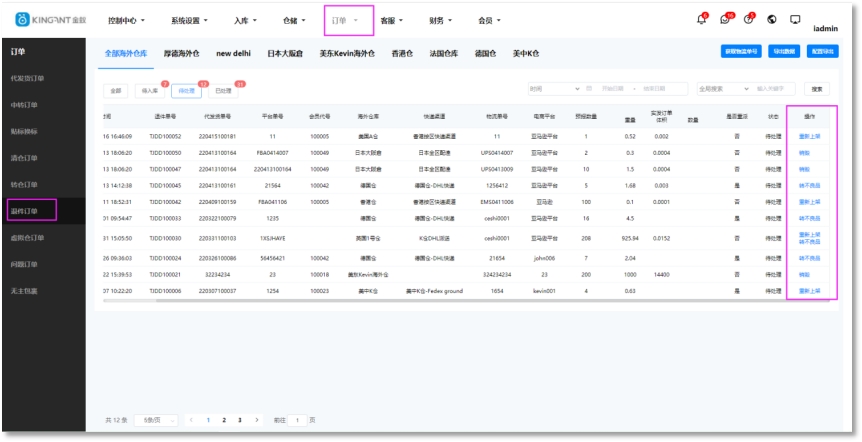Screen dimensions: 862x442
Task: Open the page size dropdown
Action: point(158,421)
